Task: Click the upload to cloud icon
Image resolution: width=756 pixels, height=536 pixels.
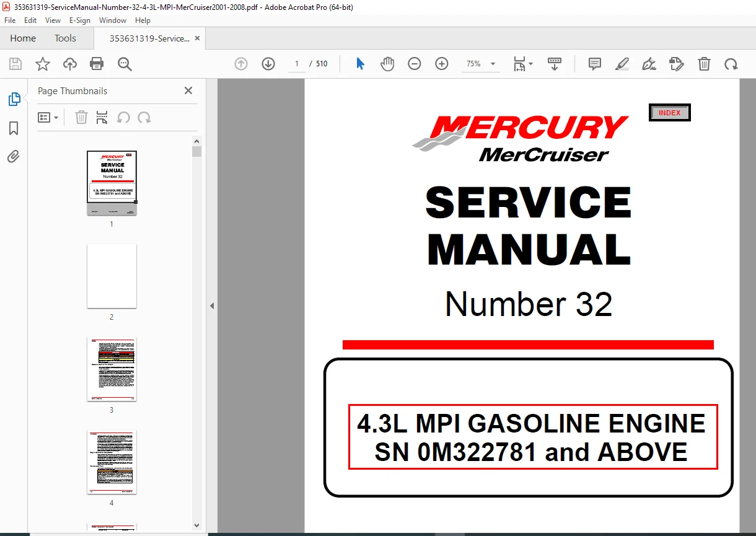Action: (x=70, y=64)
